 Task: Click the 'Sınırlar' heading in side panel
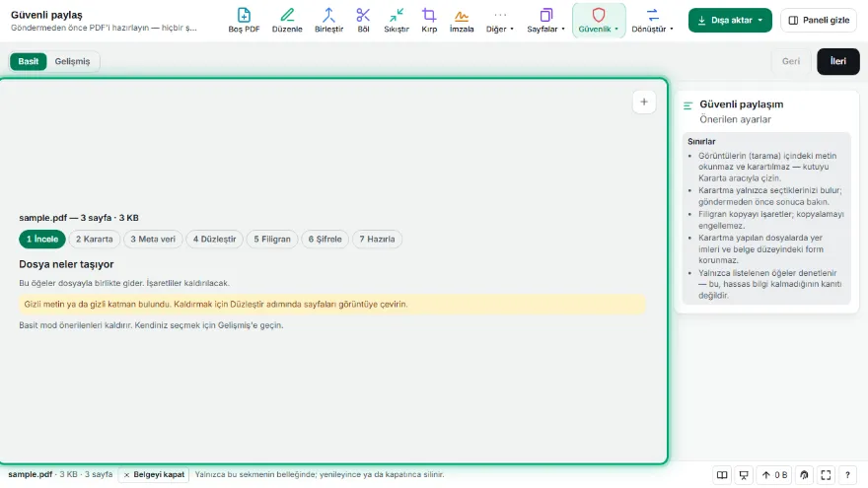pos(701,142)
